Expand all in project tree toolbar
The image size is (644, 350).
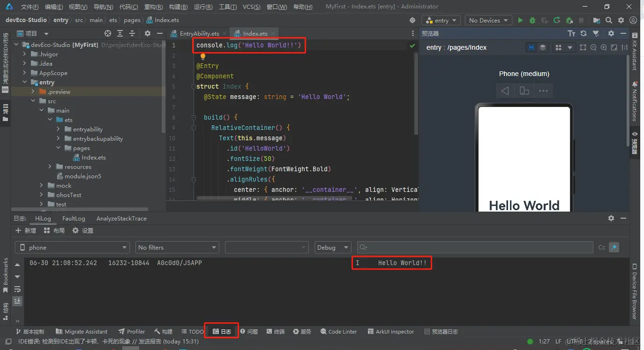click(120, 33)
